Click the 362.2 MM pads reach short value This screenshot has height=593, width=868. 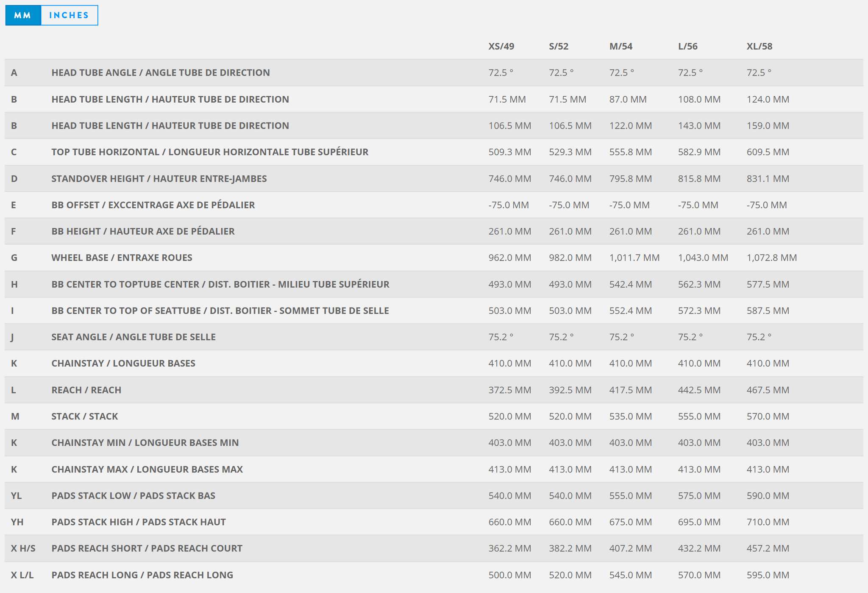click(510, 548)
